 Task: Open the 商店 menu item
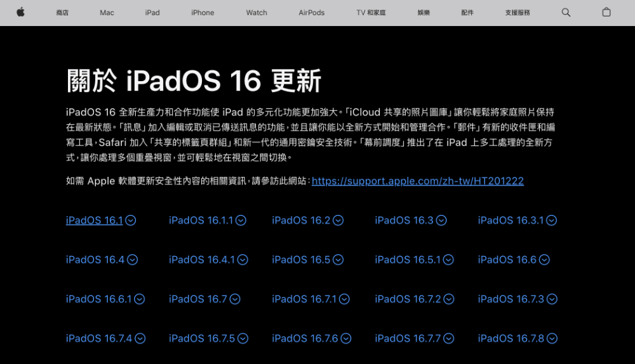pyautogui.click(x=62, y=13)
